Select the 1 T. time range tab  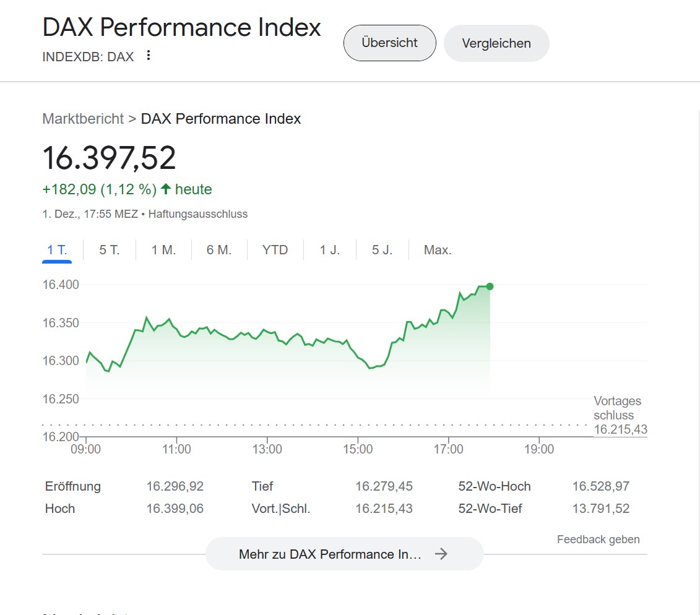pos(57,250)
